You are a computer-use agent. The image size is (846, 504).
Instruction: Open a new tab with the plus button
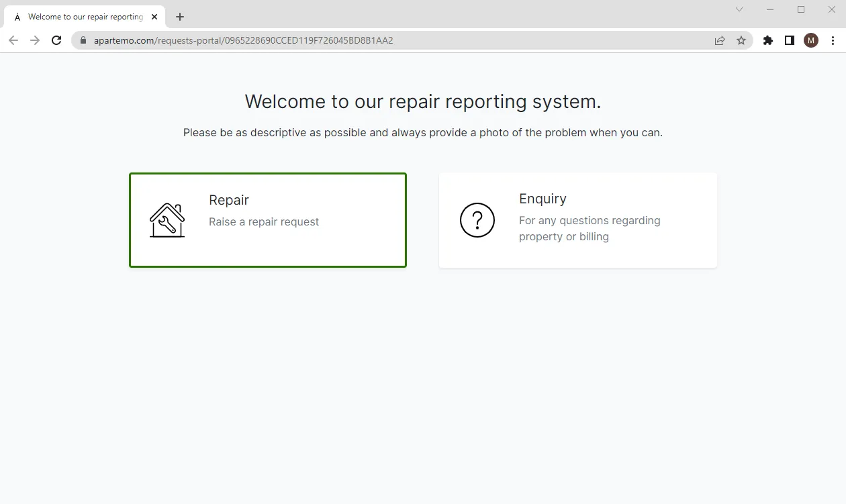click(x=179, y=17)
